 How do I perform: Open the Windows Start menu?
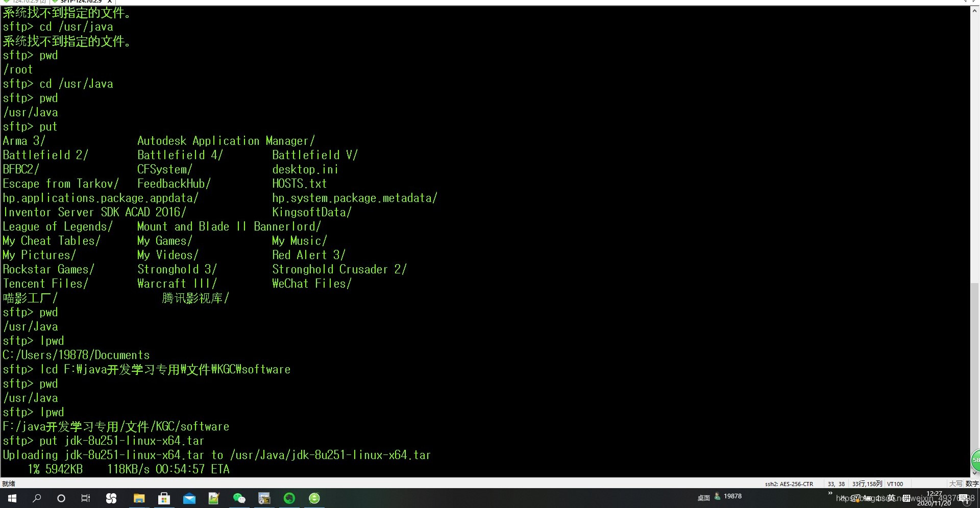pos(12,498)
